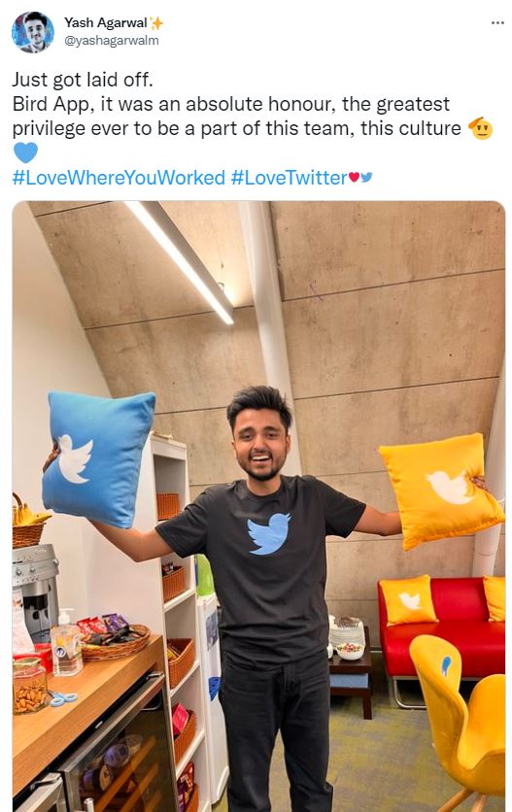Click the ceiling light strip in the photo
512x812 pixels.
(x=181, y=260)
